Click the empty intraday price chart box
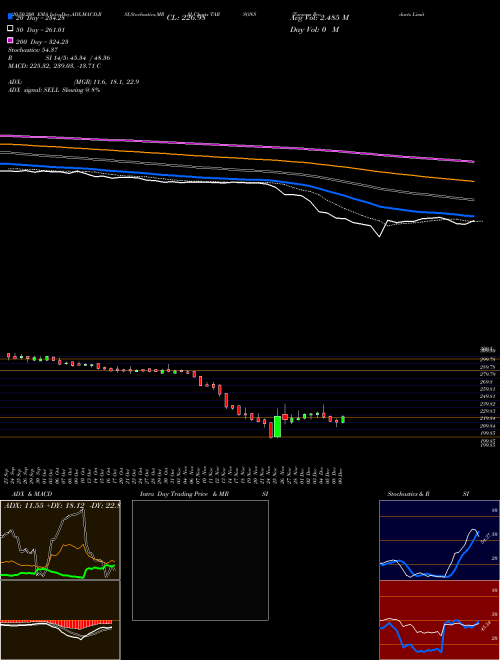This screenshot has height=660, width=500. pos(200,560)
